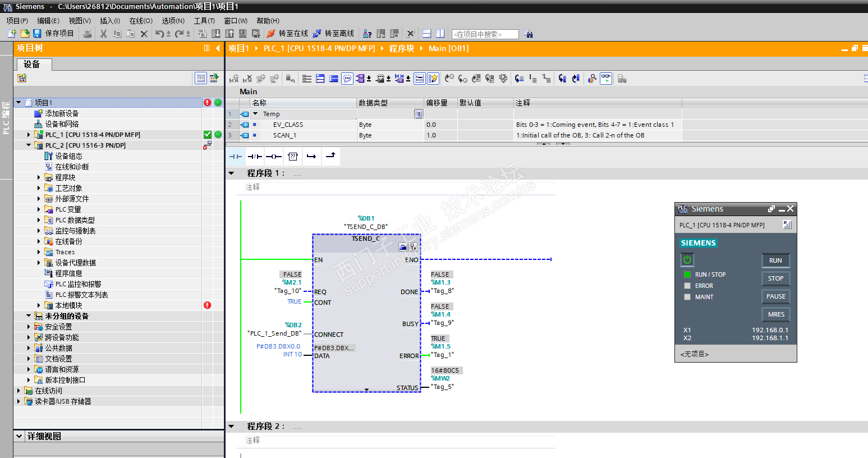Click the 保存项目 save icon
Screen dimensions: 868x458
pyautogui.click(x=37, y=34)
